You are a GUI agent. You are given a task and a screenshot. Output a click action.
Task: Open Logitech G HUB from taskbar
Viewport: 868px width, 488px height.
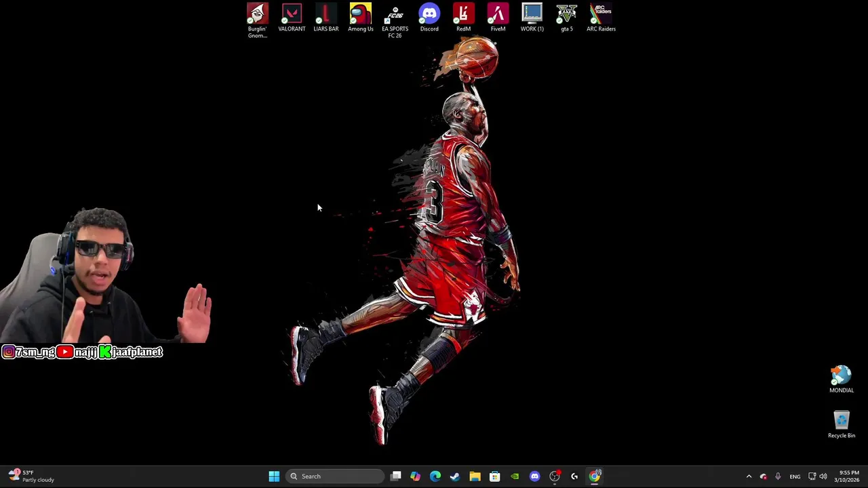click(x=574, y=476)
